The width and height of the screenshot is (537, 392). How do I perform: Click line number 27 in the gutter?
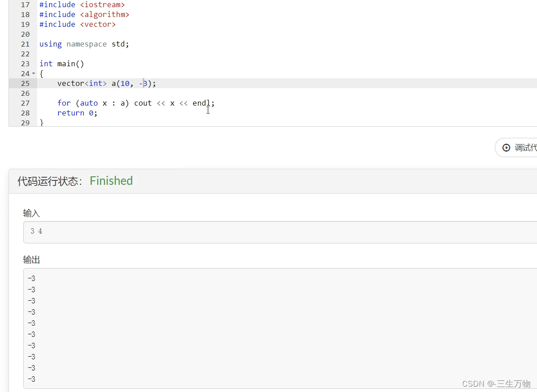(x=26, y=103)
